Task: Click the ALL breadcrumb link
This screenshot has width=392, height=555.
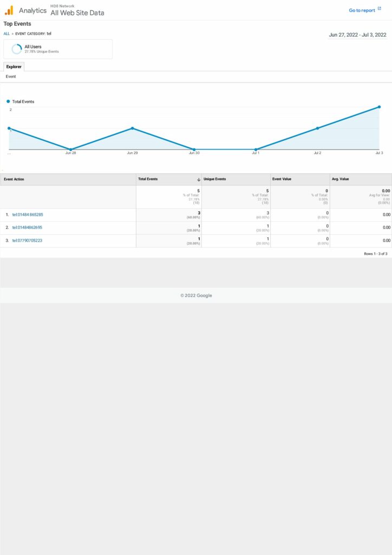Action: [x=6, y=34]
